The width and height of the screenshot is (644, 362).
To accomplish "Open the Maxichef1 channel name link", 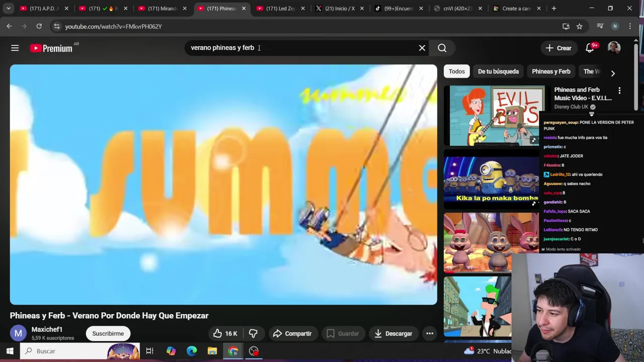I will (47, 329).
